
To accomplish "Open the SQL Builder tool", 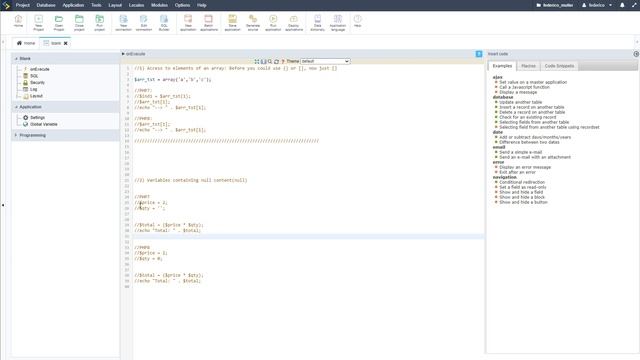I will coord(164,23).
